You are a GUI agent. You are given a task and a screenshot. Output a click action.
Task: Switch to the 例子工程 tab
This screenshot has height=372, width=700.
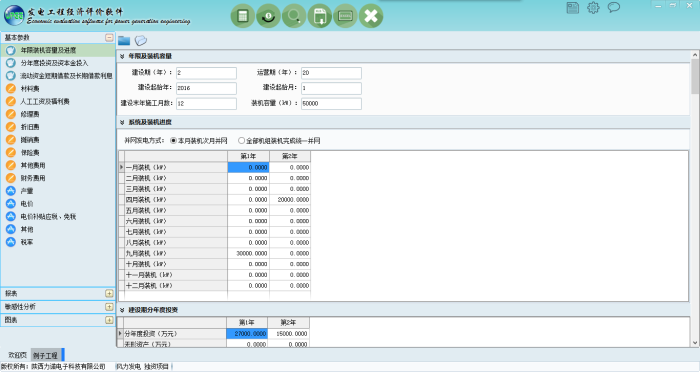(x=46, y=355)
